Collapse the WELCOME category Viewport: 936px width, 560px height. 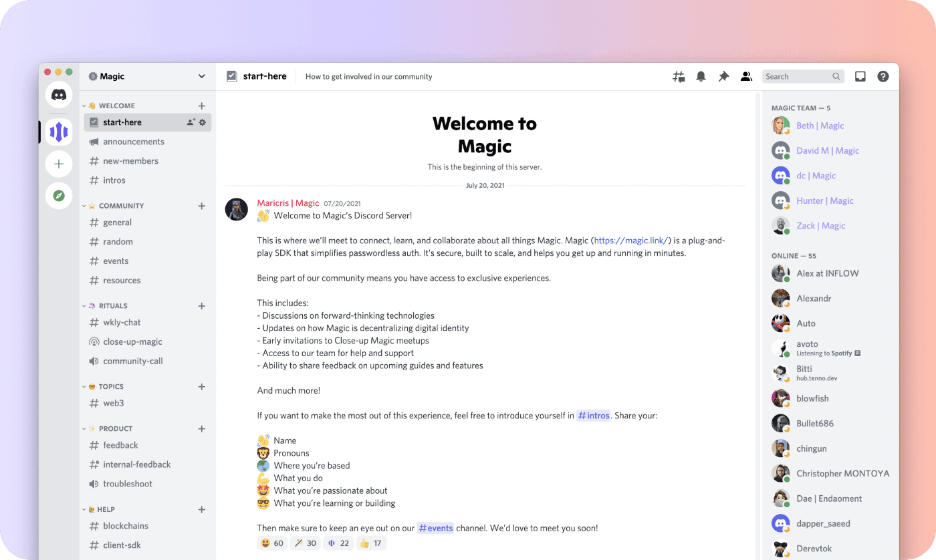pos(110,106)
